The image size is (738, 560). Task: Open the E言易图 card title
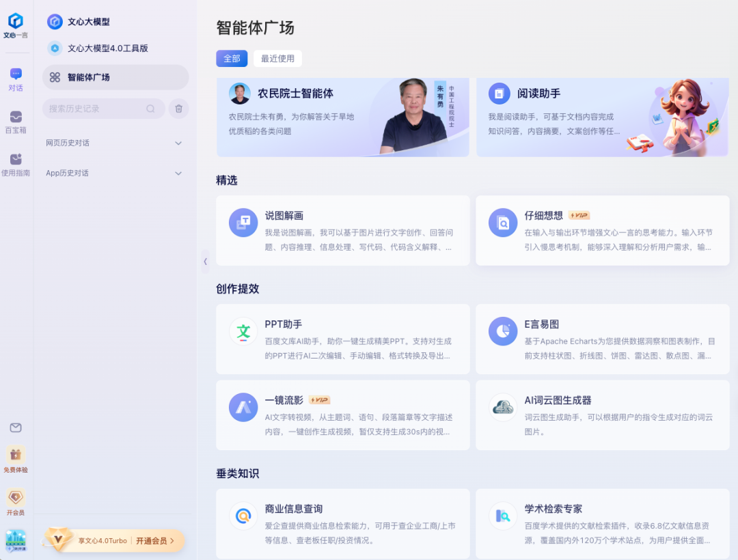tap(542, 324)
